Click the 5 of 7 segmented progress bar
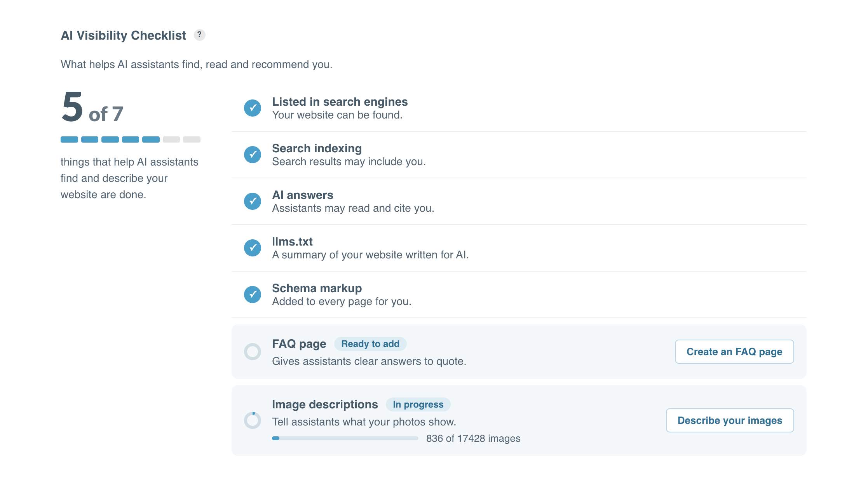The width and height of the screenshot is (868, 495). click(x=131, y=139)
